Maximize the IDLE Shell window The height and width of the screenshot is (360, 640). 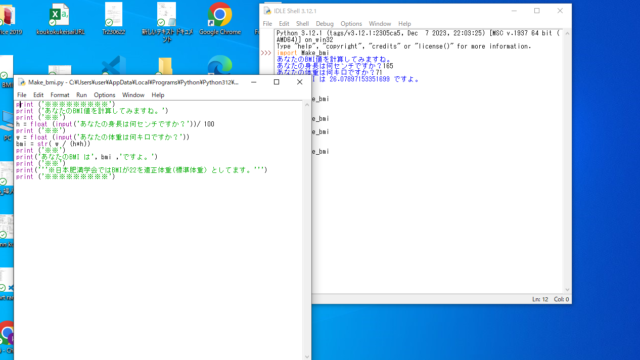[x=537, y=11]
